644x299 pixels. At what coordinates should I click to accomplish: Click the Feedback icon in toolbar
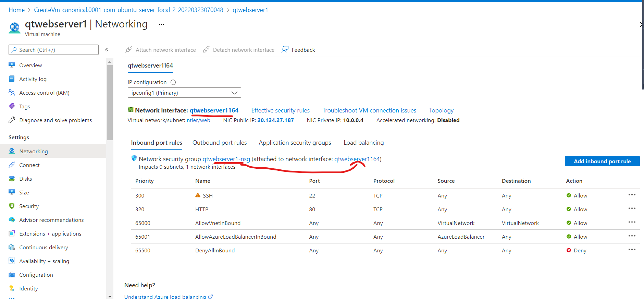[x=285, y=50]
